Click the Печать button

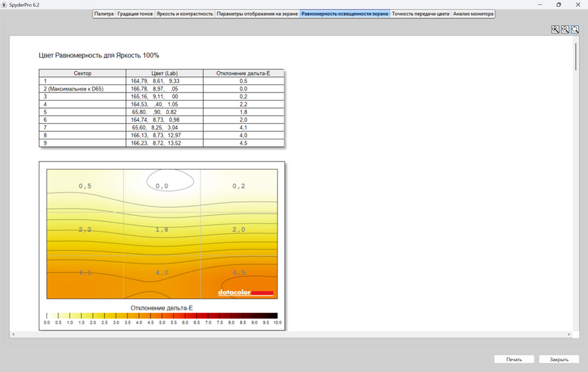click(514, 359)
